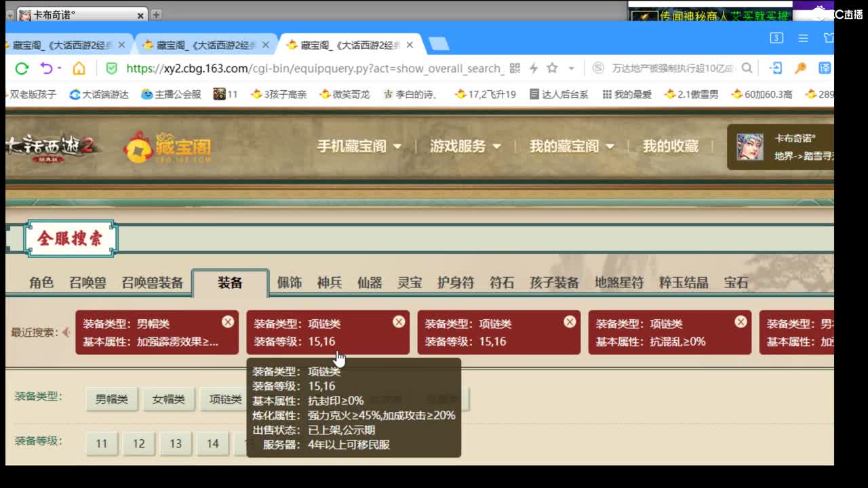Click the lightning speed-mode icon
Viewport: 868px width, 488px height.
[534, 68]
